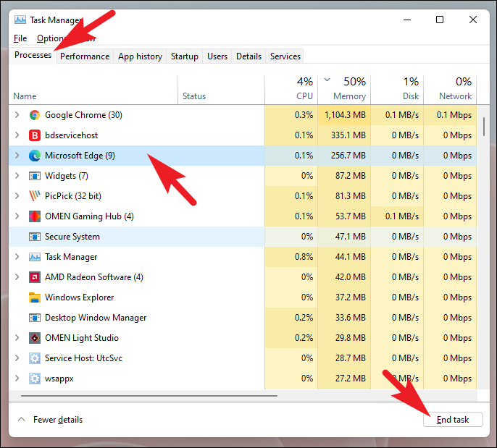This screenshot has height=448, width=497.
Task: Click the bdservicehost red B icon
Action: coord(35,135)
